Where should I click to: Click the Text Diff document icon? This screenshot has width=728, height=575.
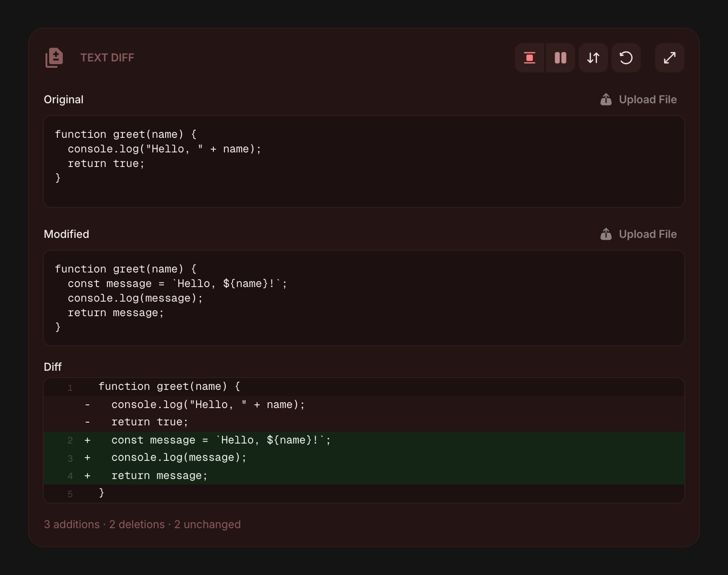(54, 57)
